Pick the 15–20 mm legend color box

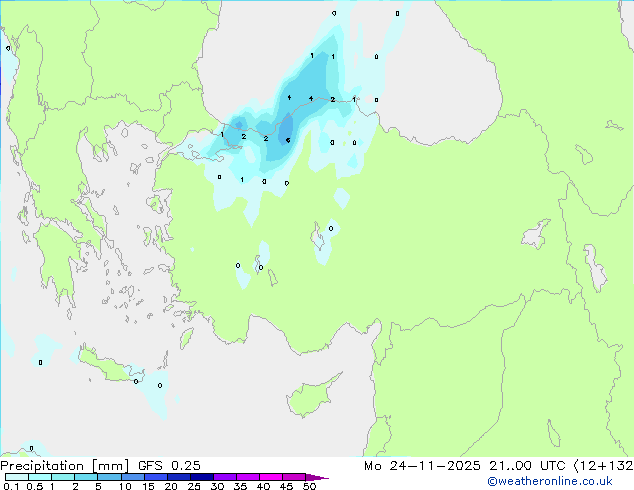coord(156,477)
